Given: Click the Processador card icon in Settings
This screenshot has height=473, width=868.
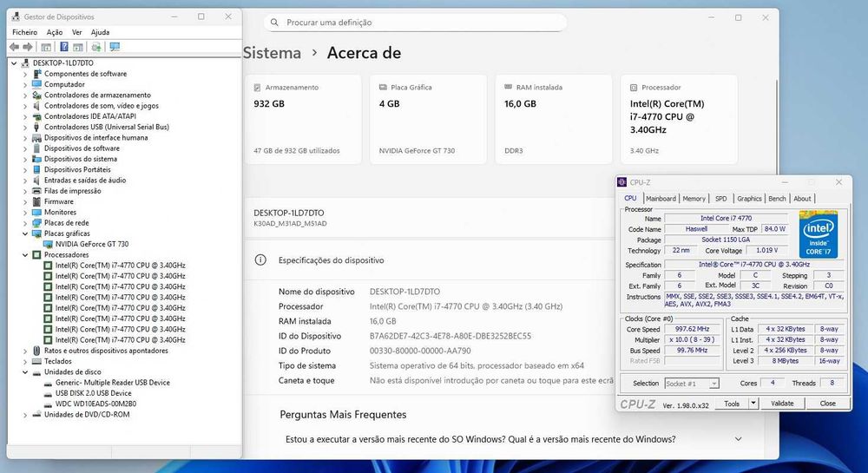Looking at the screenshot, I should tap(634, 88).
